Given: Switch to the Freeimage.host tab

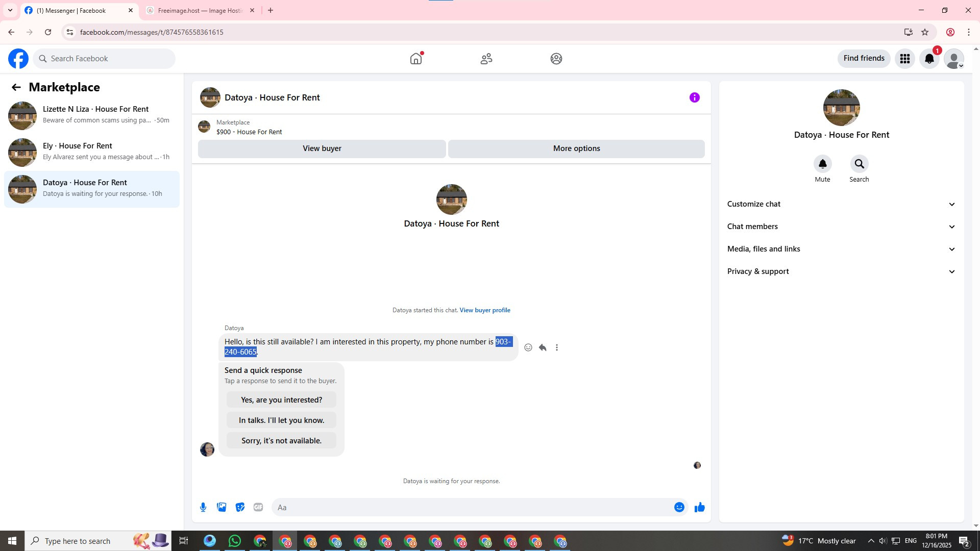Looking at the screenshot, I should tap(200, 10).
